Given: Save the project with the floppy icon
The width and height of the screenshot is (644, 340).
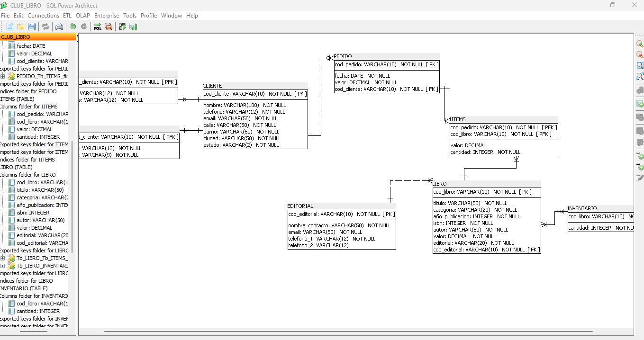Looking at the screenshot, I should tap(32, 27).
